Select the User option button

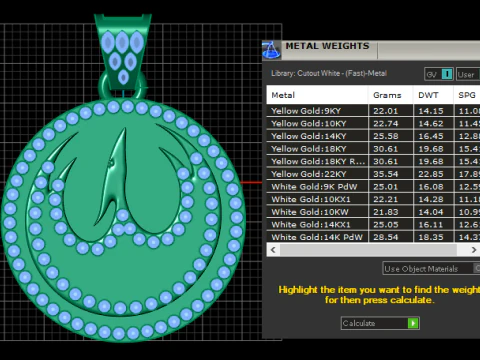click(468, 74)
